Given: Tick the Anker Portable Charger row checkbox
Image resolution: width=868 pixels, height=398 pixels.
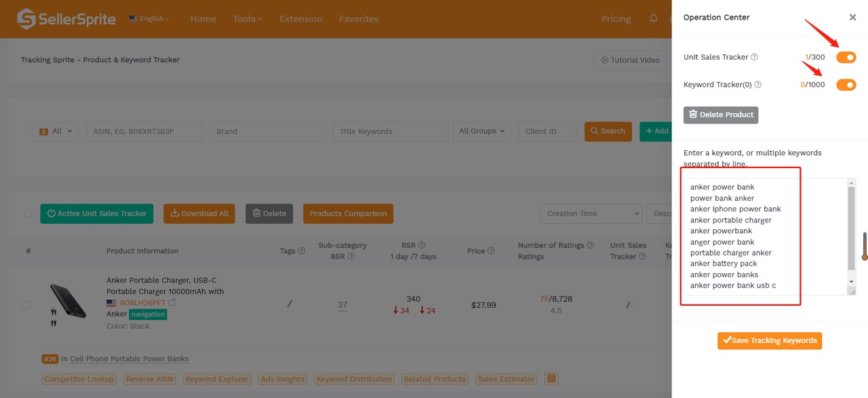Looking at the screenshot, I should point(26,305).
